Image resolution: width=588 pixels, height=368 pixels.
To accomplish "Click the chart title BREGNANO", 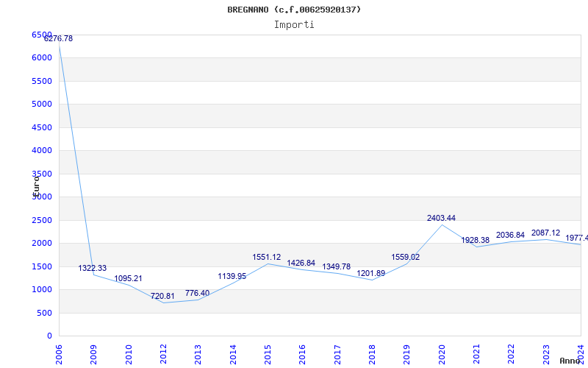I will pos(294,10).
